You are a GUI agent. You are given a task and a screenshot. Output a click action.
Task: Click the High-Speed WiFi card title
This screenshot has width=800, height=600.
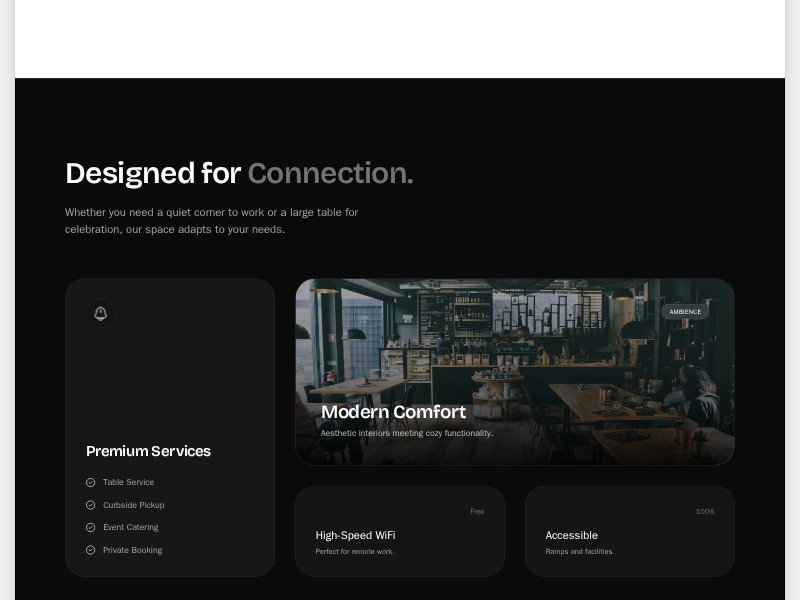(x=355, y=535)
